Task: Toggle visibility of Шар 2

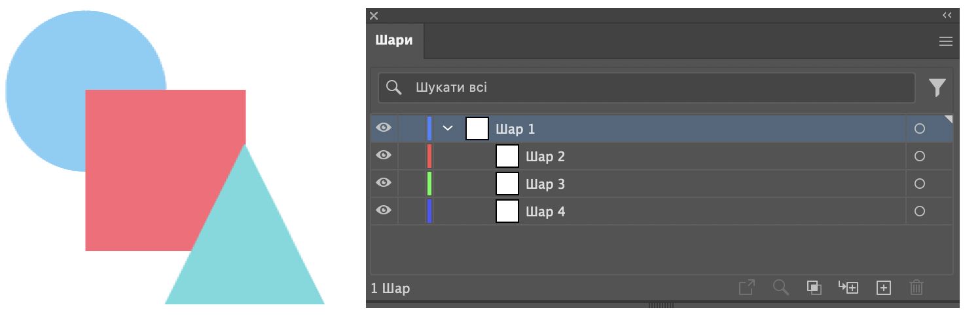Action: click(x=384, y=155)
